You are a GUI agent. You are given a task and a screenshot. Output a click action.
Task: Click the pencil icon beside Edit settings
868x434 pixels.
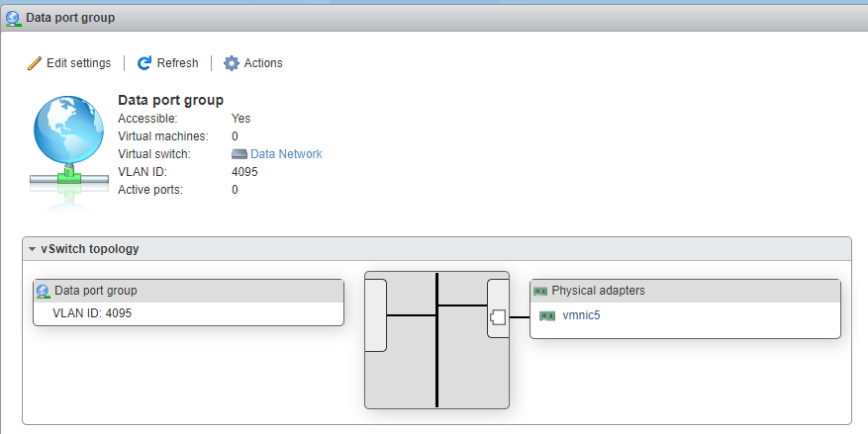pos(35,63)
